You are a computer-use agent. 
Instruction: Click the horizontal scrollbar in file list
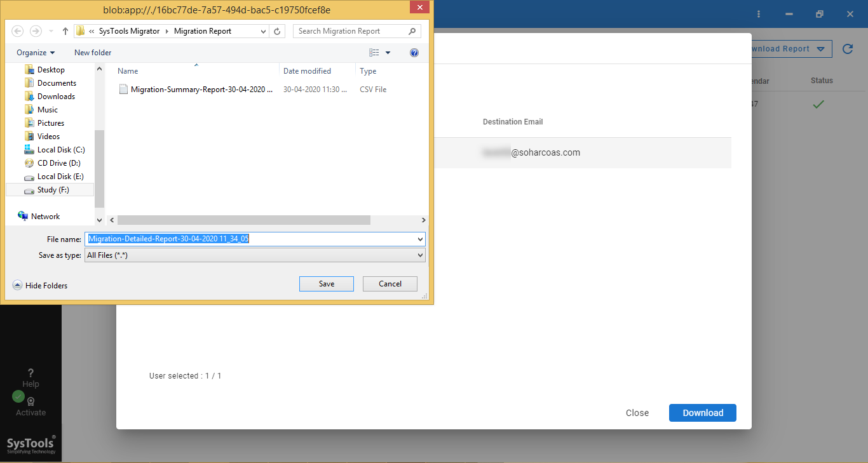point(244,220)
